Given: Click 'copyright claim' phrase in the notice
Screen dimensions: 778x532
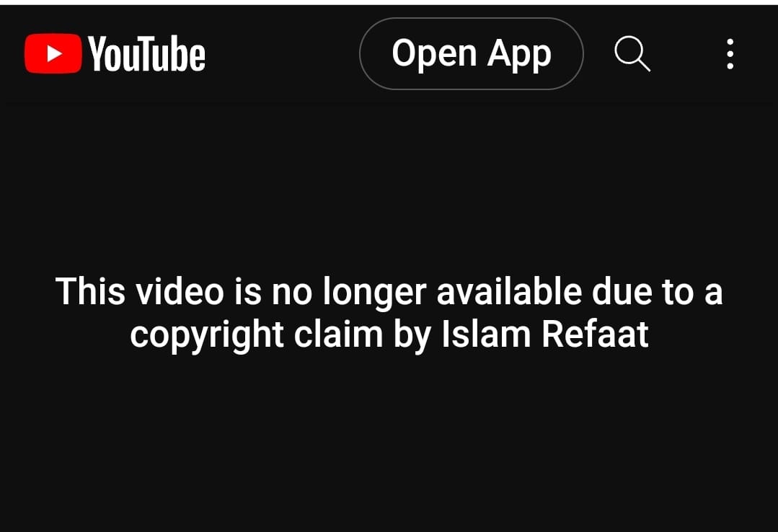Looking at the screenshot, I should [257, 335].
